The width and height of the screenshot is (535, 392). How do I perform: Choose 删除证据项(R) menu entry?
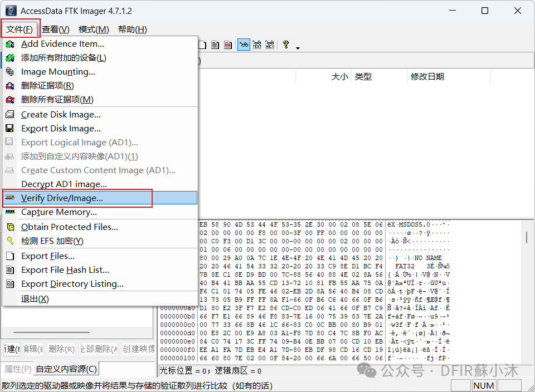click(100, 86)
